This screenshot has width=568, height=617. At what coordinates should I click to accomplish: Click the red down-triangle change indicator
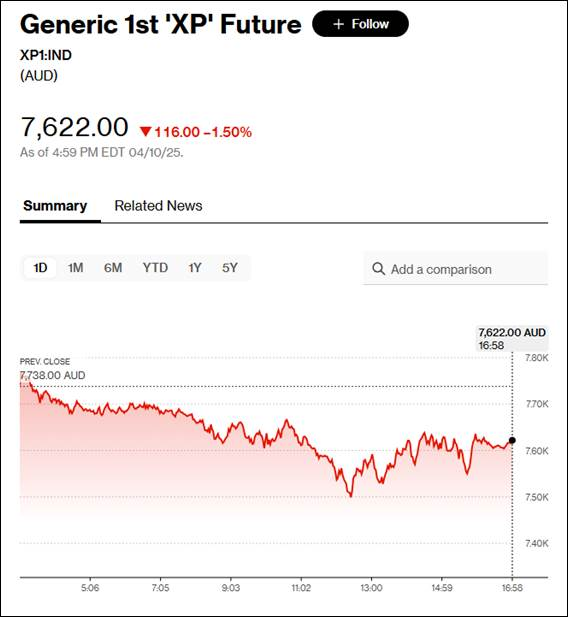[146, 131]
